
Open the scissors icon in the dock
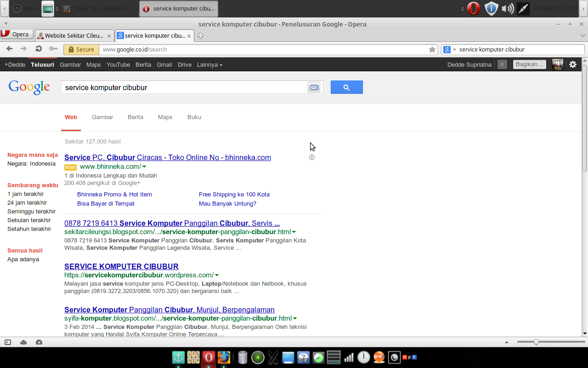tap(273, 357)
